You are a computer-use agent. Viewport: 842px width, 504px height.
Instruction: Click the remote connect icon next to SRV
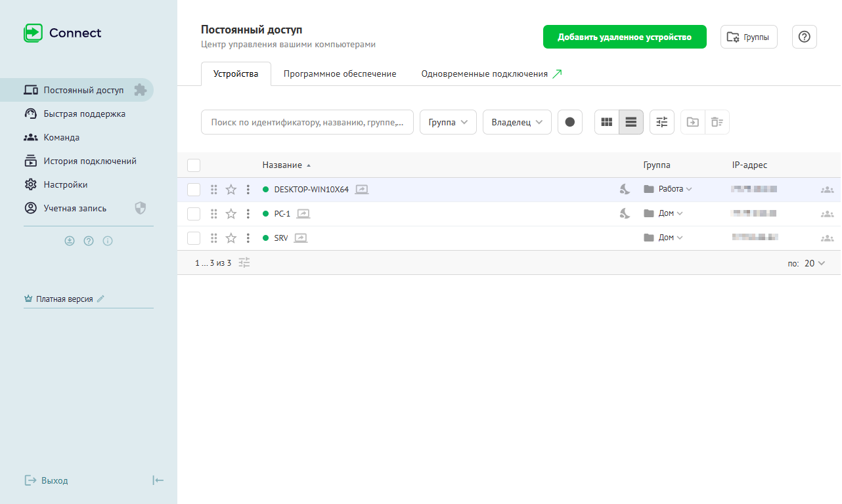(x=301, y=238)
